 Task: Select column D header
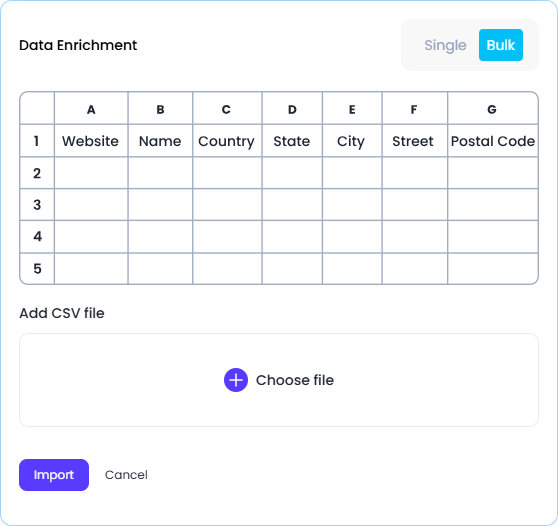[x=292, y=109]
